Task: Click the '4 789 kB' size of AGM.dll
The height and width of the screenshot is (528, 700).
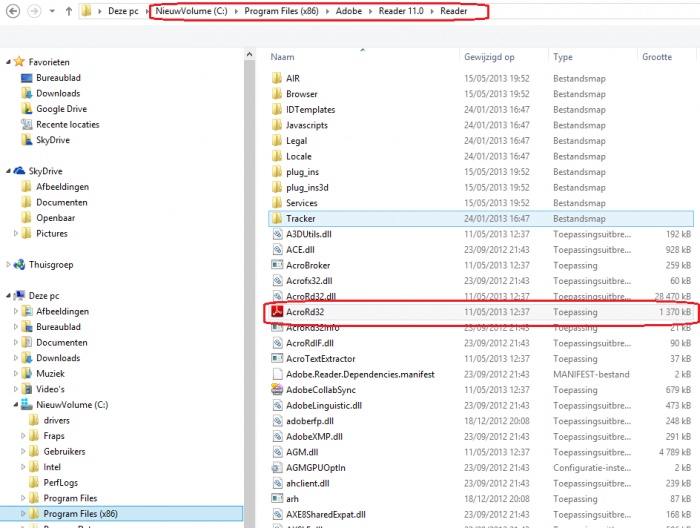Action: pyautogui.click(x=675, y=452)
